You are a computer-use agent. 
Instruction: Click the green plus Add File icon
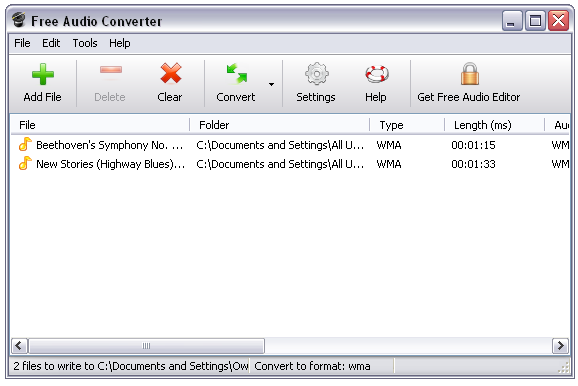[43, 74]
